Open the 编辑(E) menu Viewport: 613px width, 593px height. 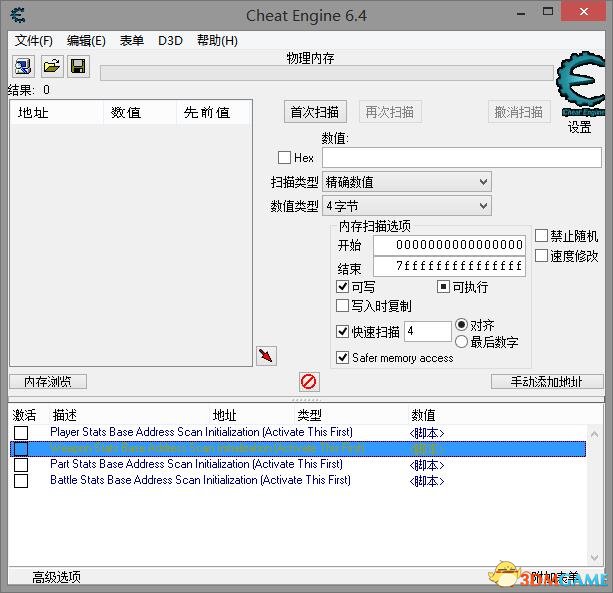[x=86, y=41]
